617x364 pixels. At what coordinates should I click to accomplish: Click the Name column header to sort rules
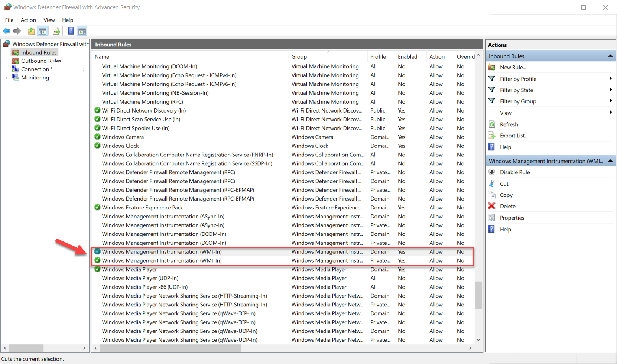[x=102, y=56]
